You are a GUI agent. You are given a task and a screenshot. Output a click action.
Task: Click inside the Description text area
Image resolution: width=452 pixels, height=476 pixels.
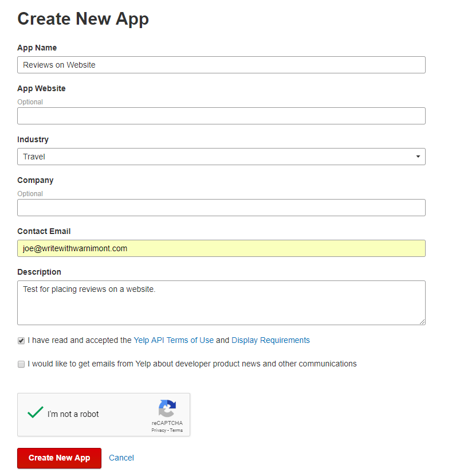click(x=221, y=303)
